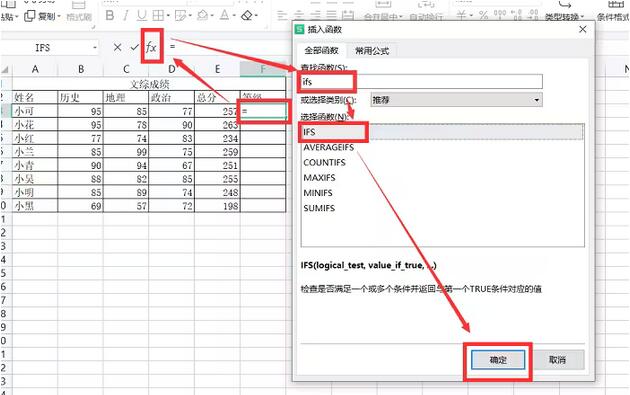This screenshot has height=395, width=630.
Task: Click the Copy (复制) icon
Action: click(x=30, y=16)
